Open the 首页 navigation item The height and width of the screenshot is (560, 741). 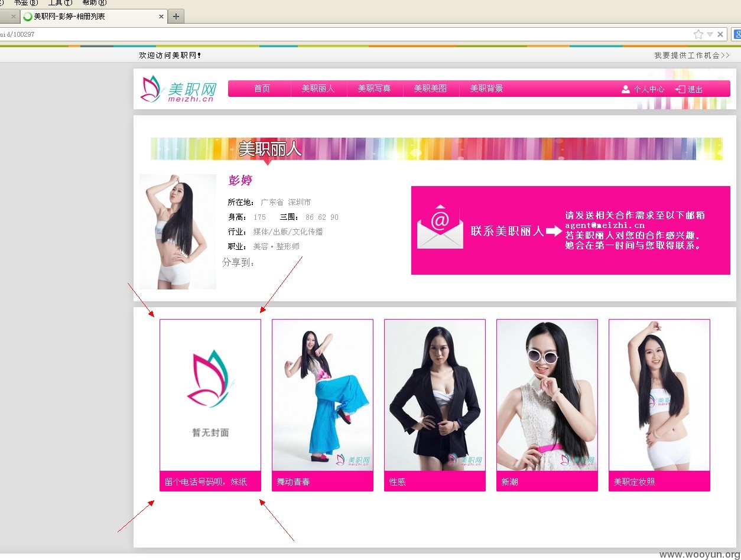[x=262, y=89]
